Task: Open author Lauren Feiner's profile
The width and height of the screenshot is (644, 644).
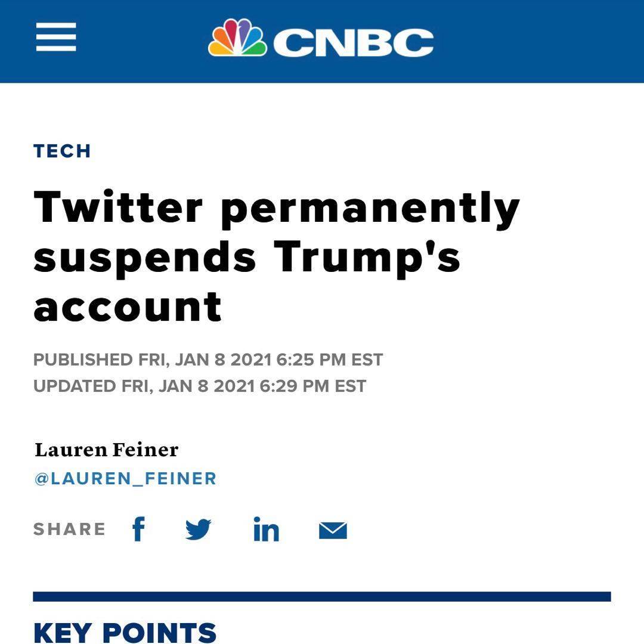Action: pos(106,450)
